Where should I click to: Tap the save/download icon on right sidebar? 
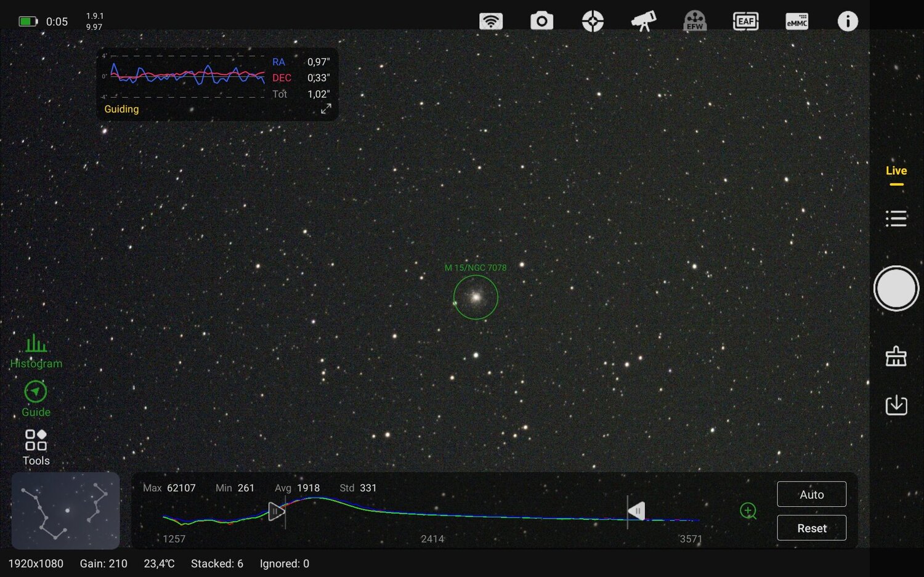point(896,405)
